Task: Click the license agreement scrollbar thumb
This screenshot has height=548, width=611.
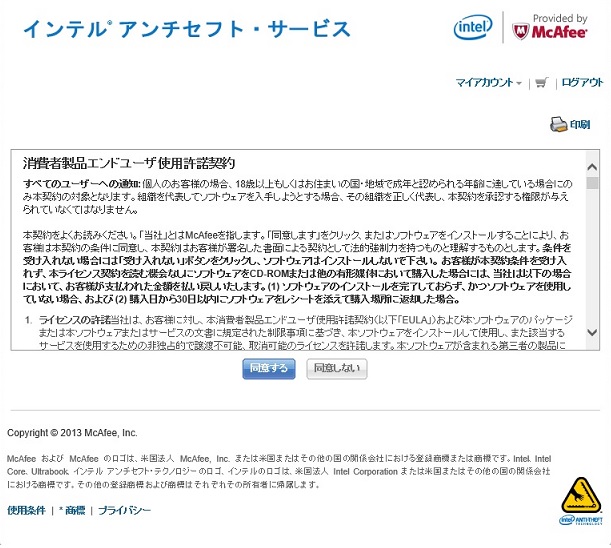Action: point(592,183)
